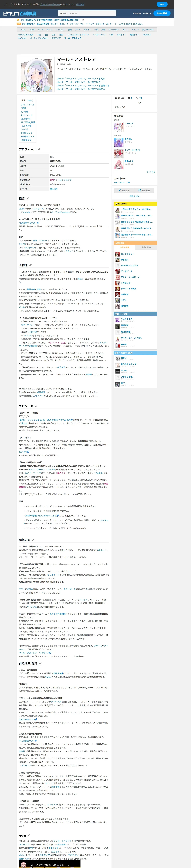Click the デッドプール thumbnail icon

(x=118, y=271)
